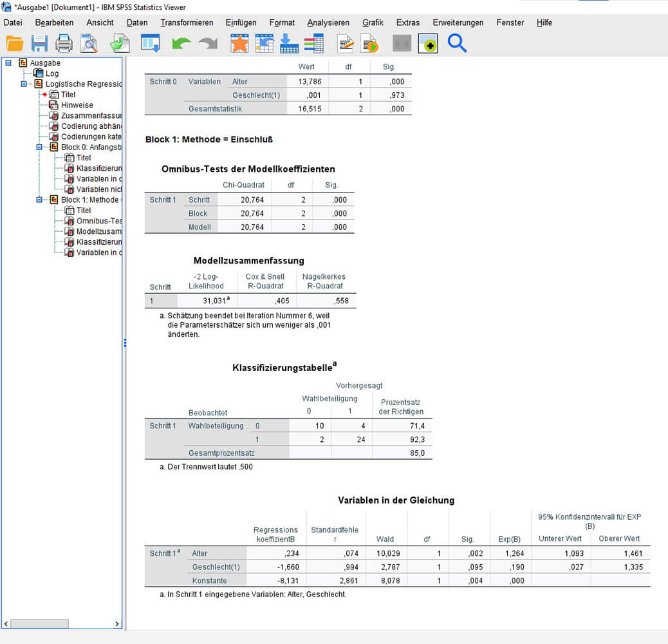This screenshot has height=644, width=668.
Task: Print the Viewer output
Action: [x=62, y=43]
